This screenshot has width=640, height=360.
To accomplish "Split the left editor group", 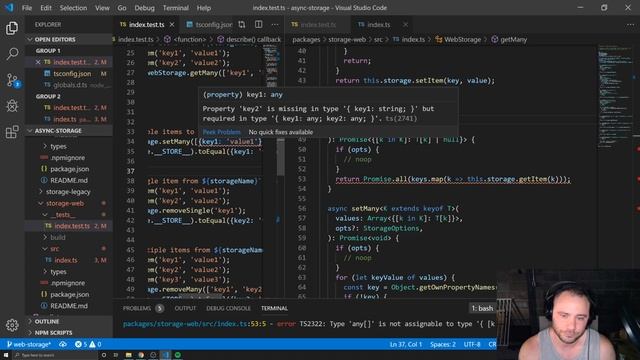I will click(258, 24).
